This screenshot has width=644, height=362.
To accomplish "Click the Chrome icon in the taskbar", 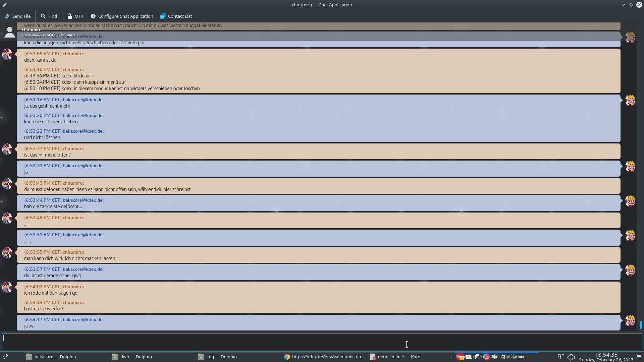I will pos(287,357).
